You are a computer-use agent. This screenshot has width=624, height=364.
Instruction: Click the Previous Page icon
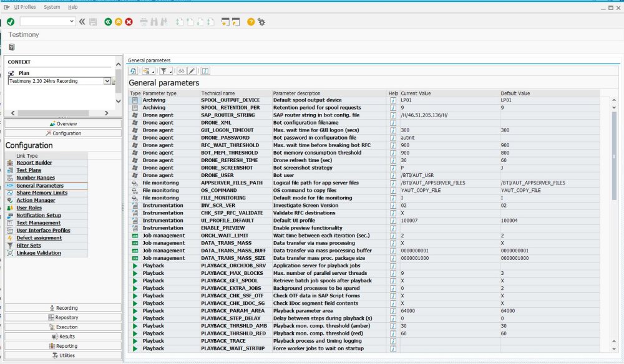click(190, 22)
